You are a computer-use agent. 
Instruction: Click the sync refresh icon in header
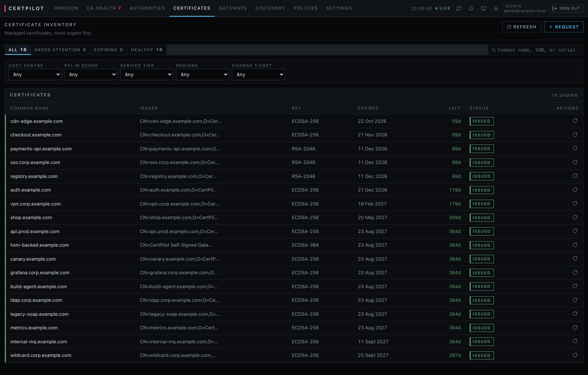(x=459, y=8)
